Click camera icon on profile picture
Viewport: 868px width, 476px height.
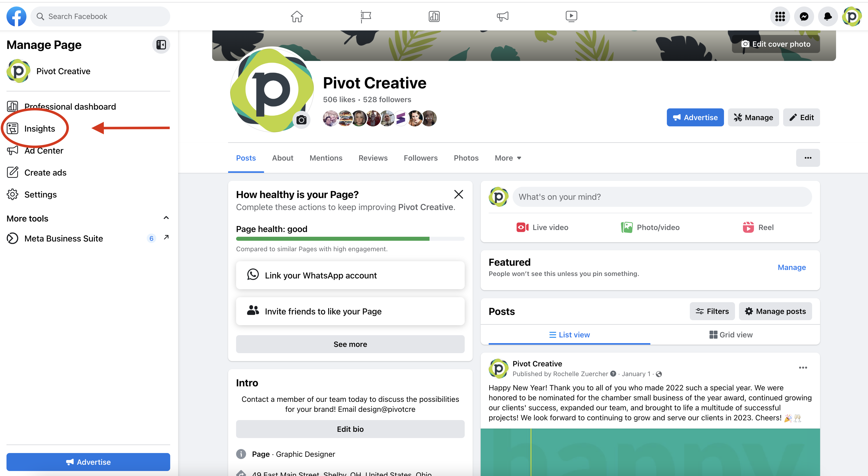coord(301,120)
